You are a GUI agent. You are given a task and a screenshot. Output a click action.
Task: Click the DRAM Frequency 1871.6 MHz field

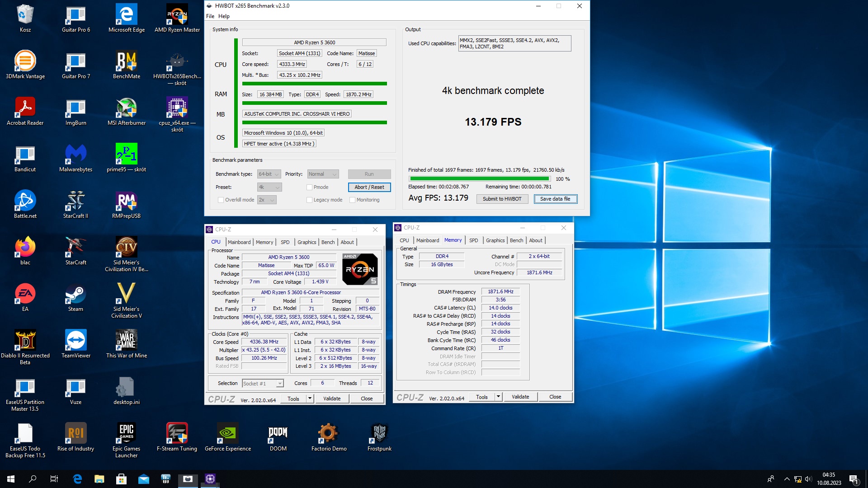[x=500, y=292]
